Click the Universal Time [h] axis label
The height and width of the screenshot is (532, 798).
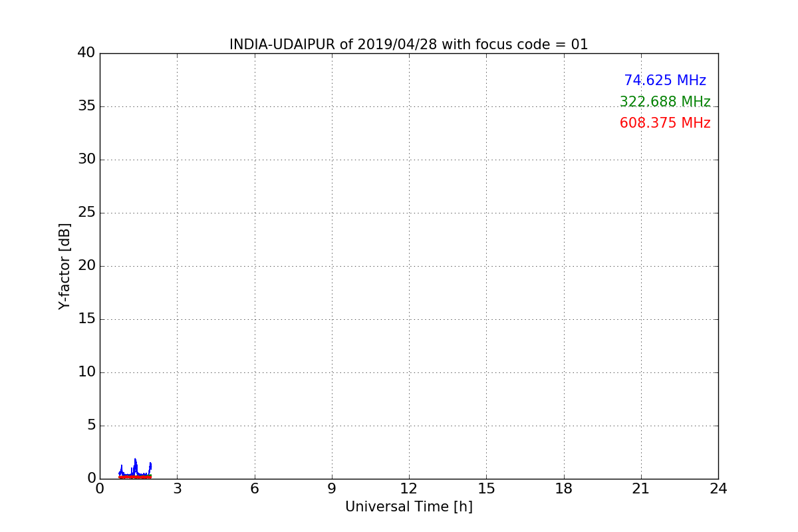[x=408, y=507]
